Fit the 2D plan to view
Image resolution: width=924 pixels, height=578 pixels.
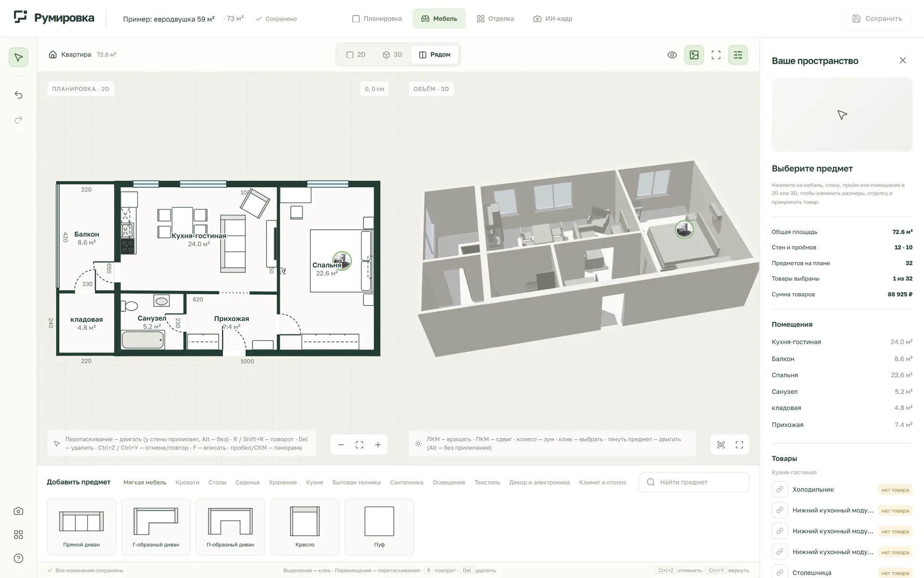[359, 445]
